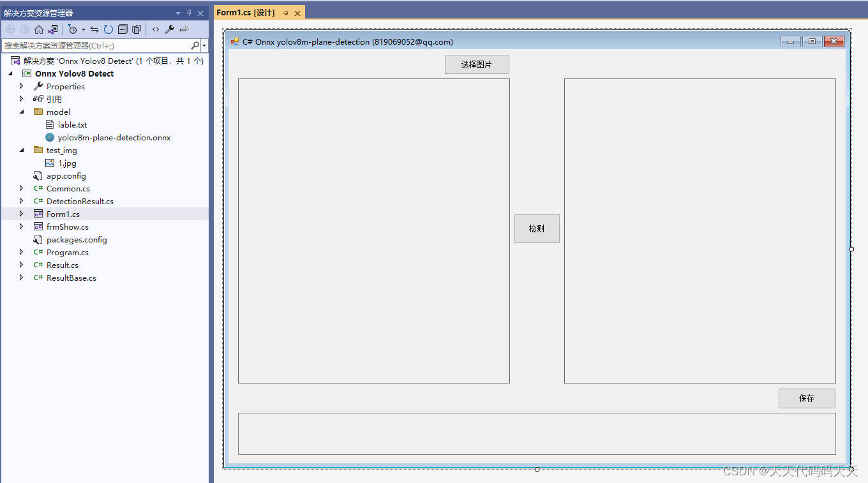Click the Refresh icon in Solution Explorer

[x=108, y=29]
